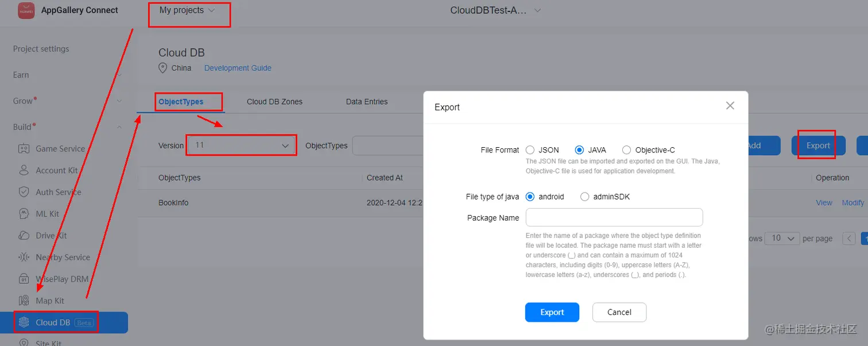868x346 pixels.
Task: Click the Auth Service shield icon
Action: pyautogui.click(x=24, y=192)
